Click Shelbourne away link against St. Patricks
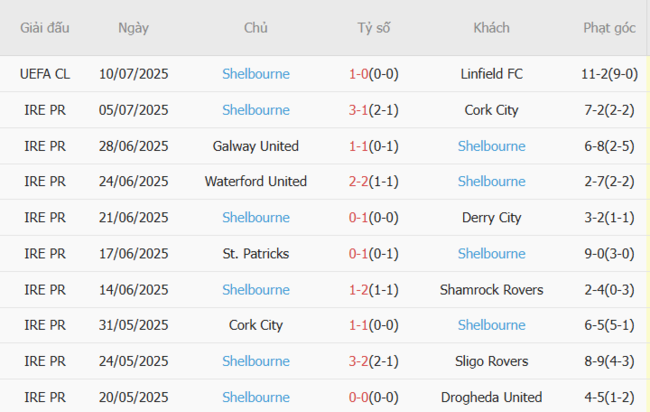 coord(491,254)
